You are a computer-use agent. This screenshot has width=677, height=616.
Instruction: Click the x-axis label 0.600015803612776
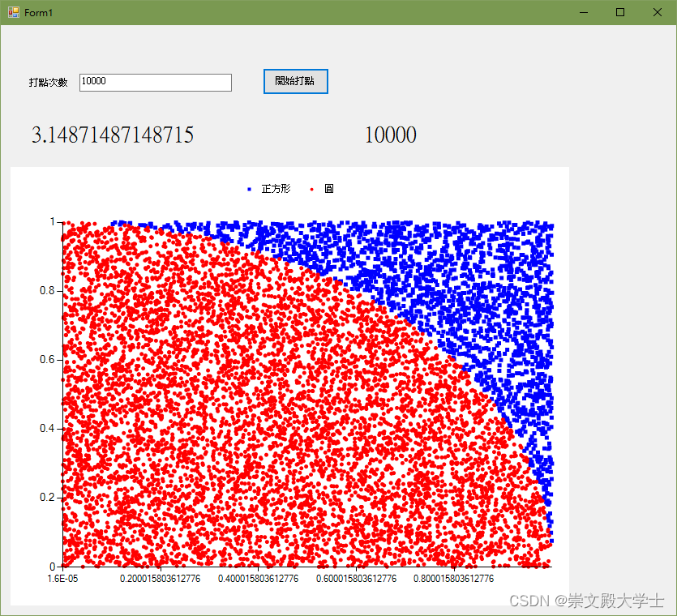pyautogui.click(x=356, y=579)
